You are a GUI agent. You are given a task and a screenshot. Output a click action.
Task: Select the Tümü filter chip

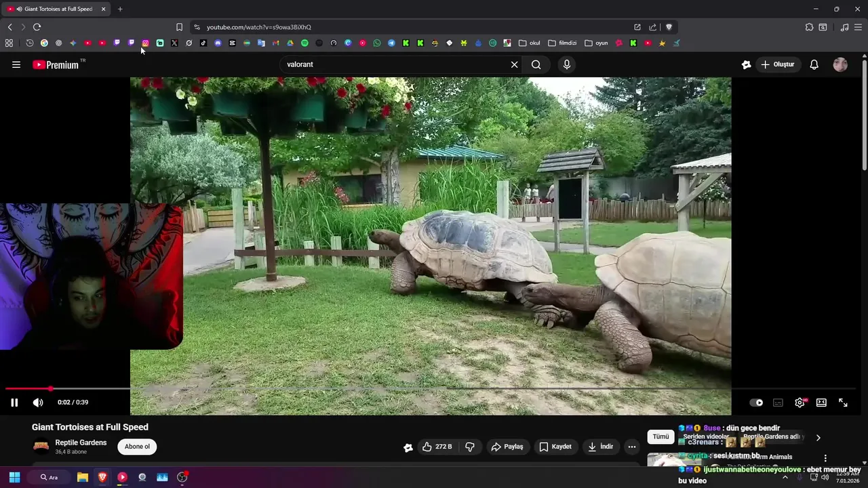pyautogui.click(x=660, y=437)
